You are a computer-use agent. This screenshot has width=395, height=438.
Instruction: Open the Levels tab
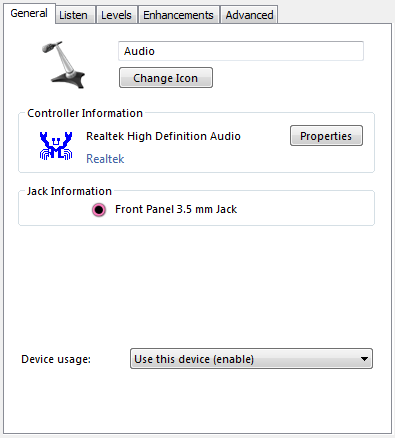116,15
